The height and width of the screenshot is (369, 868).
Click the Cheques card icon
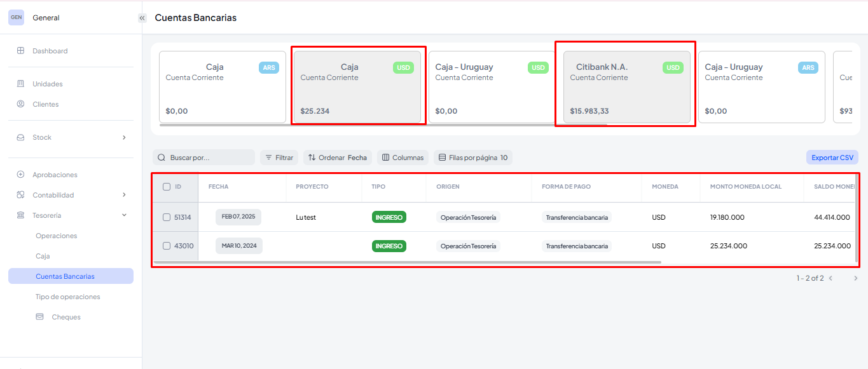coord(40,317)
